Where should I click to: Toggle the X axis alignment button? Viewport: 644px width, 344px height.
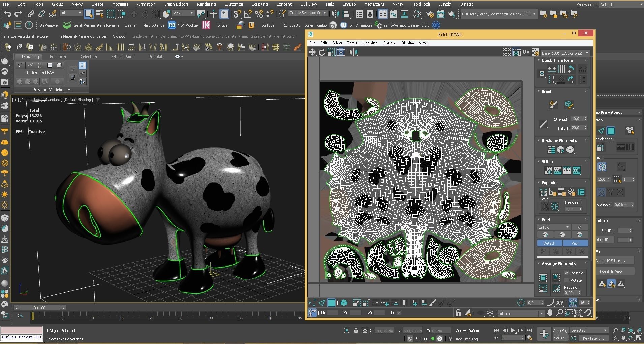(x=601, y=192)
